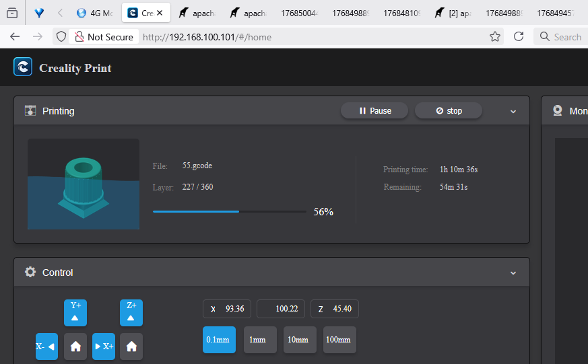Click the Creality Print logo icon
Image resolution: width=588 pixels, height=364 pixels.
click(x=23, y=67)
